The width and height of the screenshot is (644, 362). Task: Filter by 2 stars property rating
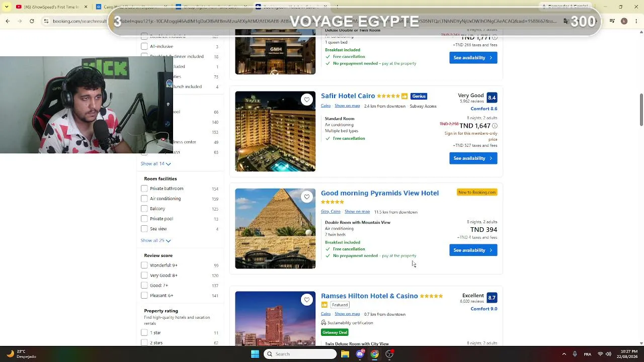[x=144, y=342]
